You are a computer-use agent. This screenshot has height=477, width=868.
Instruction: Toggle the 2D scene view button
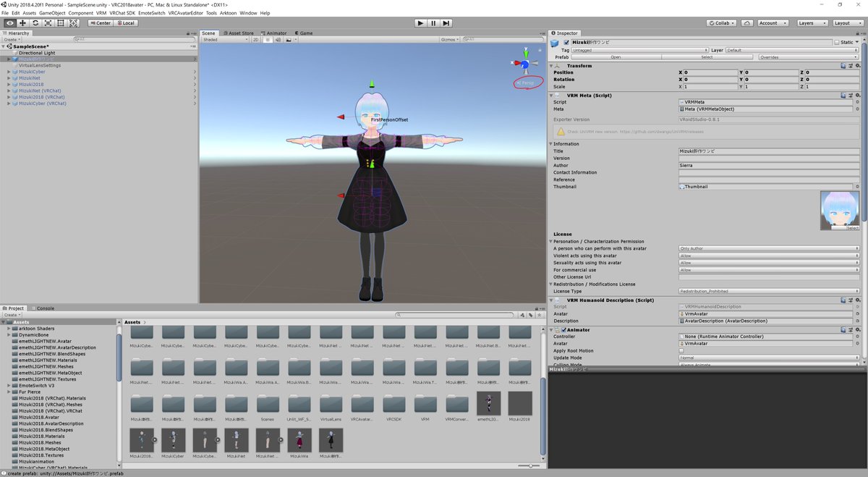point(256,40)
